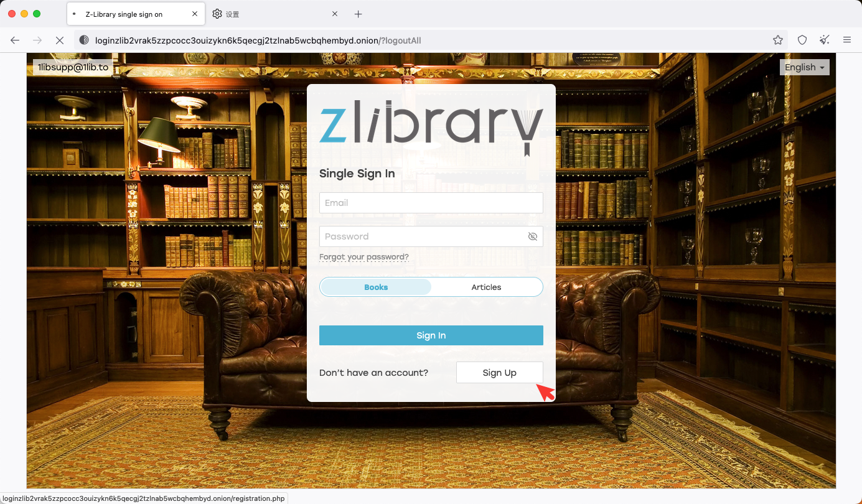Click the browser forward arrow
The width and height of the screenshot is (862, 504).
coord(37,40)
